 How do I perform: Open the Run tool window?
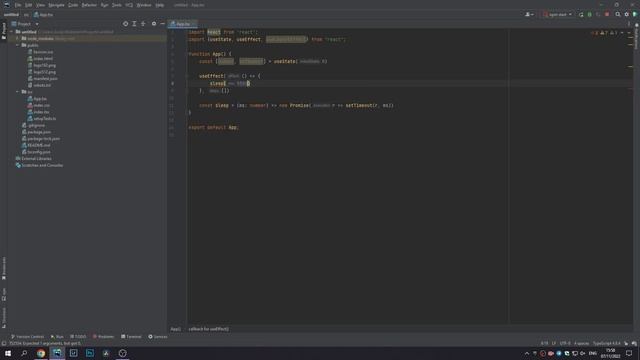(x=57, y=337)
